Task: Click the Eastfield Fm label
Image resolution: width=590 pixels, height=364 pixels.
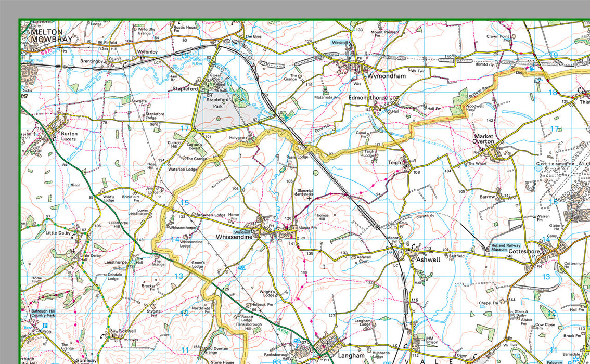Action: pyautogui.click(x=457, y=257)
